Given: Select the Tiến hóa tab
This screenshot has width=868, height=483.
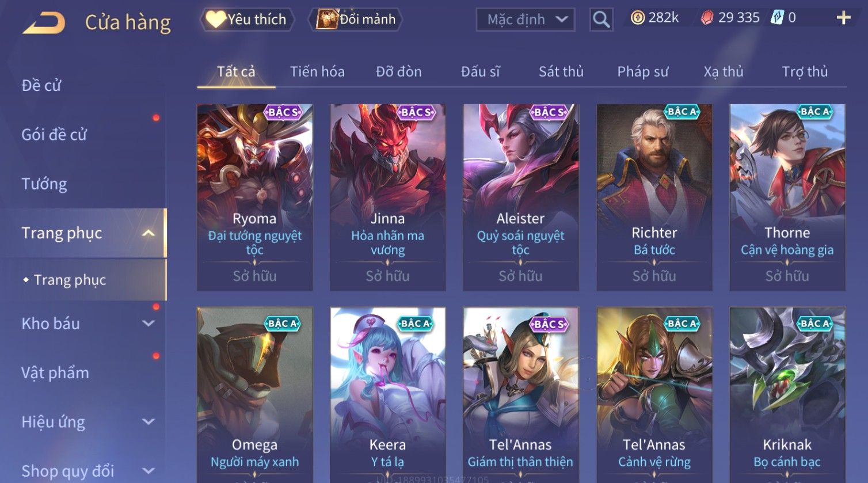Looking at the screenshot, I should pyautogui.click(x=317, y=71).
